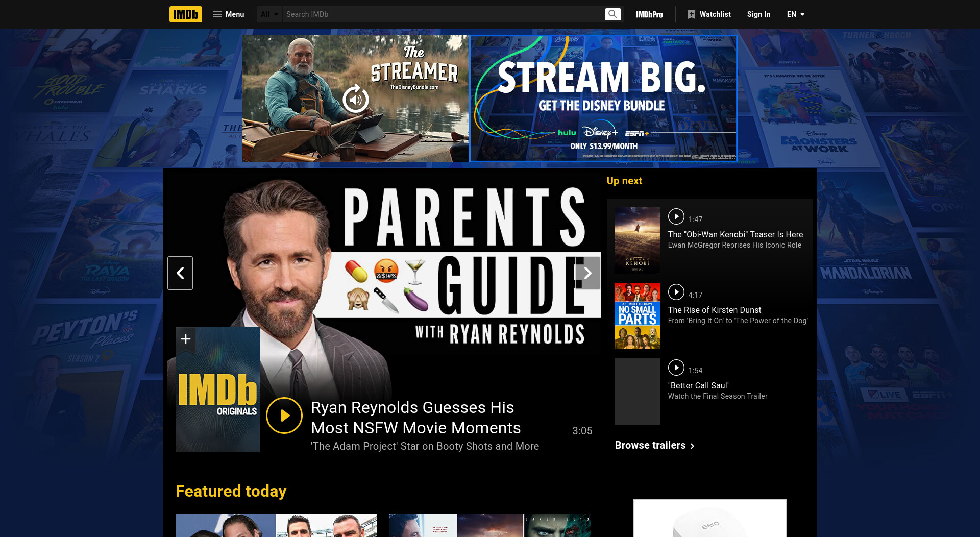Image resolution: width=980 pixels, height=537 pixels.
Task: Open the Stream Big Disney Bundle ad
Action: point(603,99)
